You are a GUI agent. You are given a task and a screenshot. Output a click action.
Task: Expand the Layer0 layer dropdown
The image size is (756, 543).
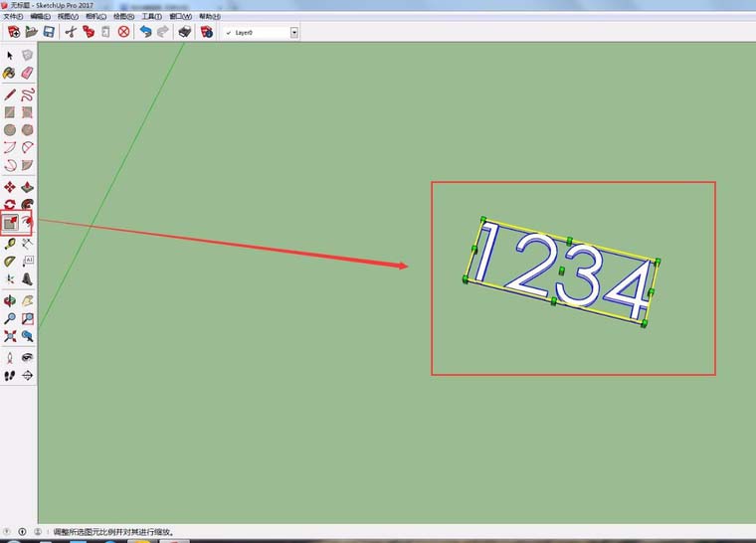[x=294, y=32]
